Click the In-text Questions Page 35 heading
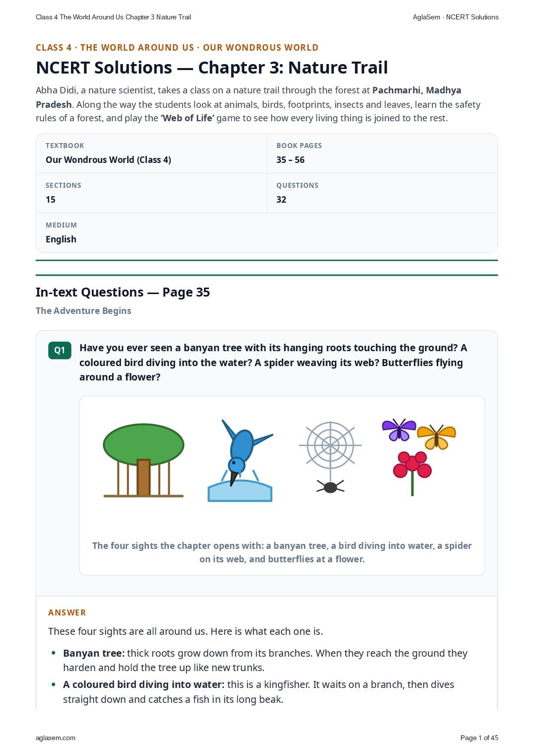 pos(123,292)
